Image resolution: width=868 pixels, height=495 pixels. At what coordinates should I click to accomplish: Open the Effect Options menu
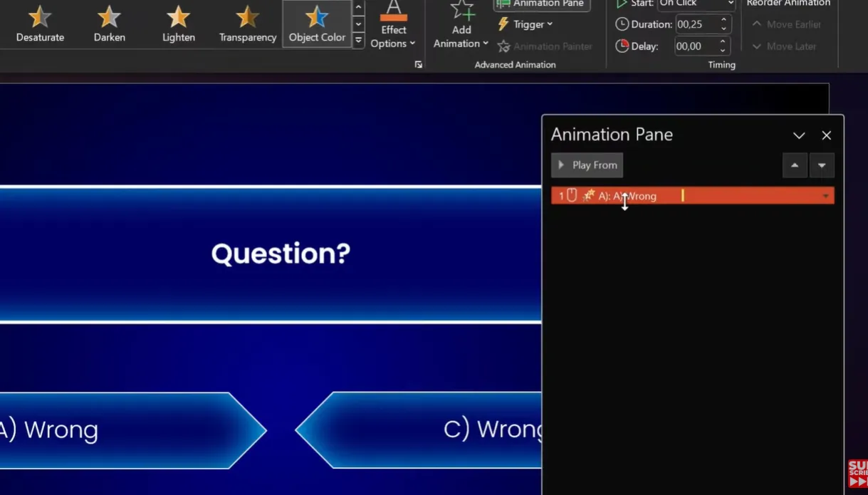tap(393, 28)
